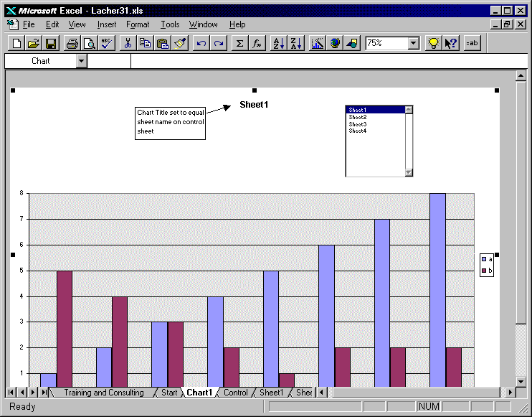The image size is (532, 417).
Task: Click the =ab toolbar button
Action: (472, 44)
